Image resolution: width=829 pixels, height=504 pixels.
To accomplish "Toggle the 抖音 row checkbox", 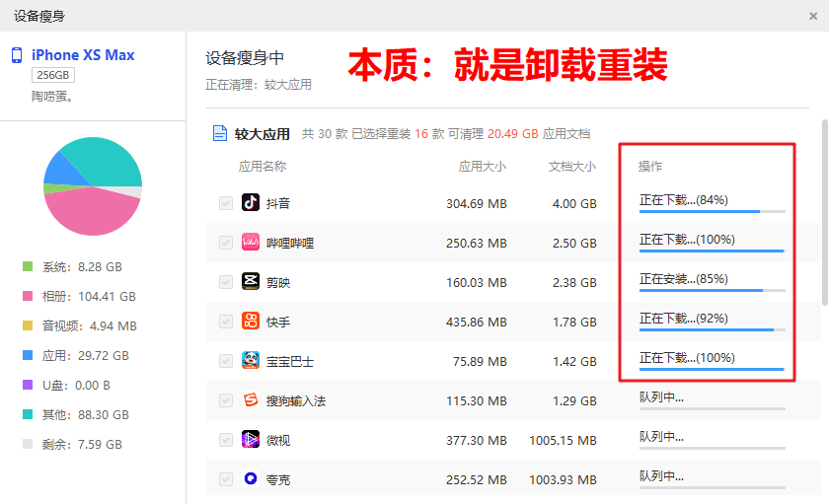I will [226, 203].
